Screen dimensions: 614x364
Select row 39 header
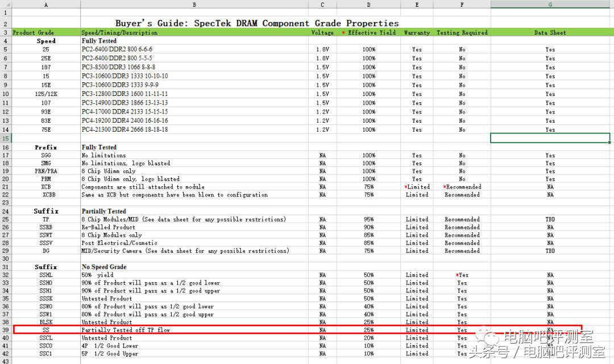pos(6,330)
